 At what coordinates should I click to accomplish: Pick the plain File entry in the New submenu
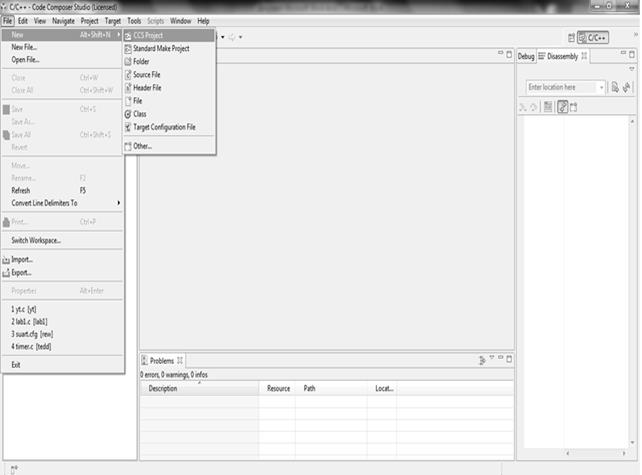coord(169,101)
